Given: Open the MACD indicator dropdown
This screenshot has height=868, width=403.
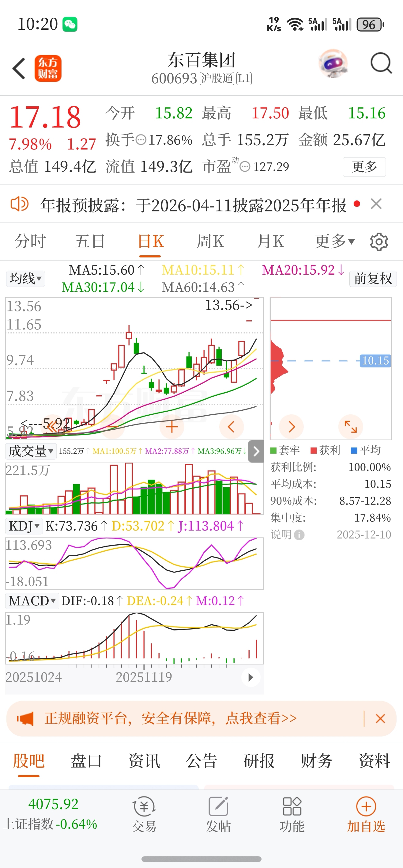Looking at the screenshot, I should click(32, 601).
